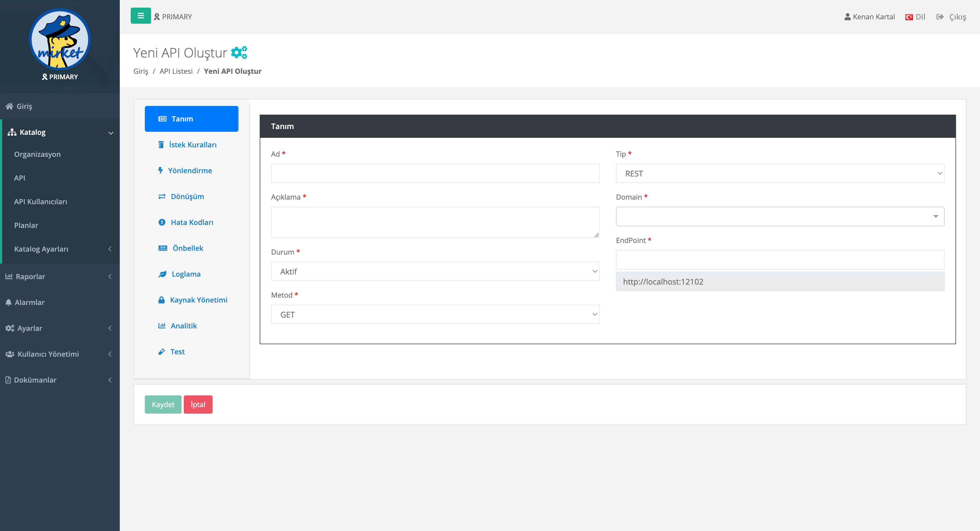Click the Hata Kodları exclamation icon
980x531 pixels.
coord(162,222)
